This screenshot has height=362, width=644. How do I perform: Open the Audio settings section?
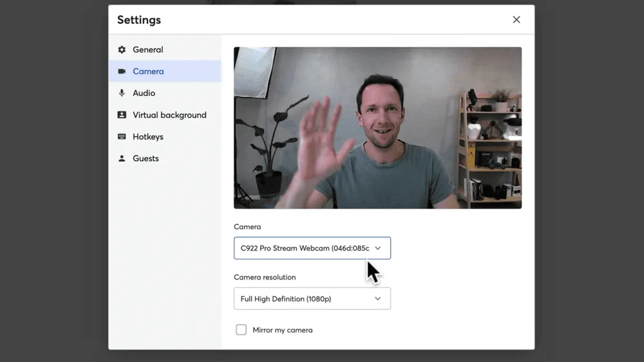(144, 93)
